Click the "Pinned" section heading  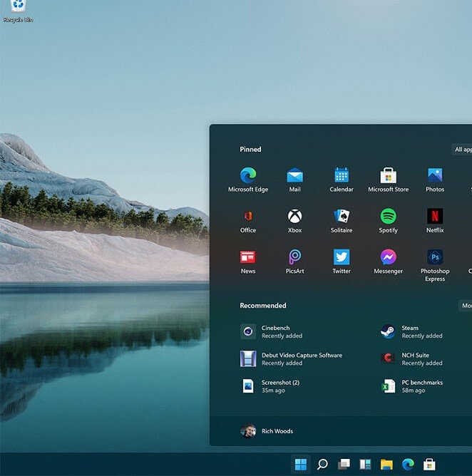[x=250, y=150]
